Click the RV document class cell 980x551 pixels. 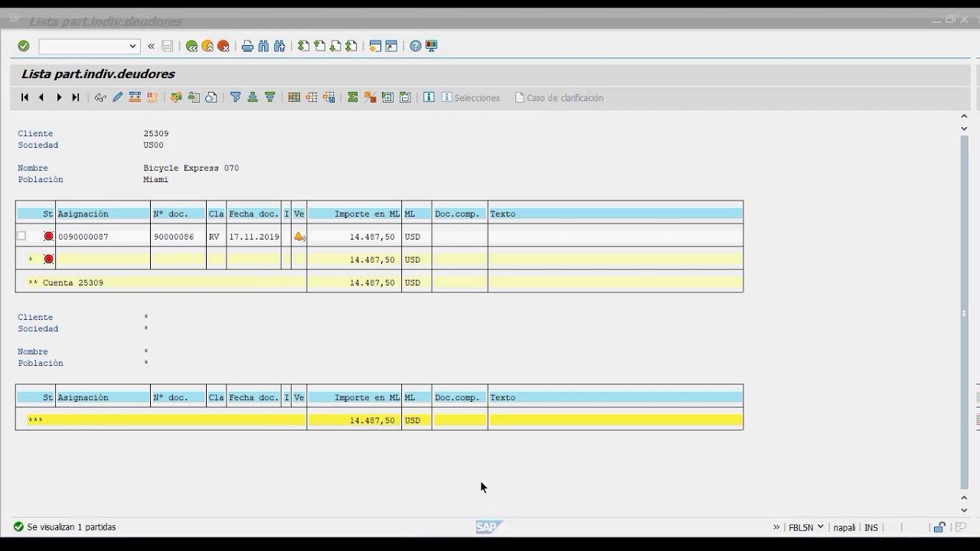coord(214,237)
